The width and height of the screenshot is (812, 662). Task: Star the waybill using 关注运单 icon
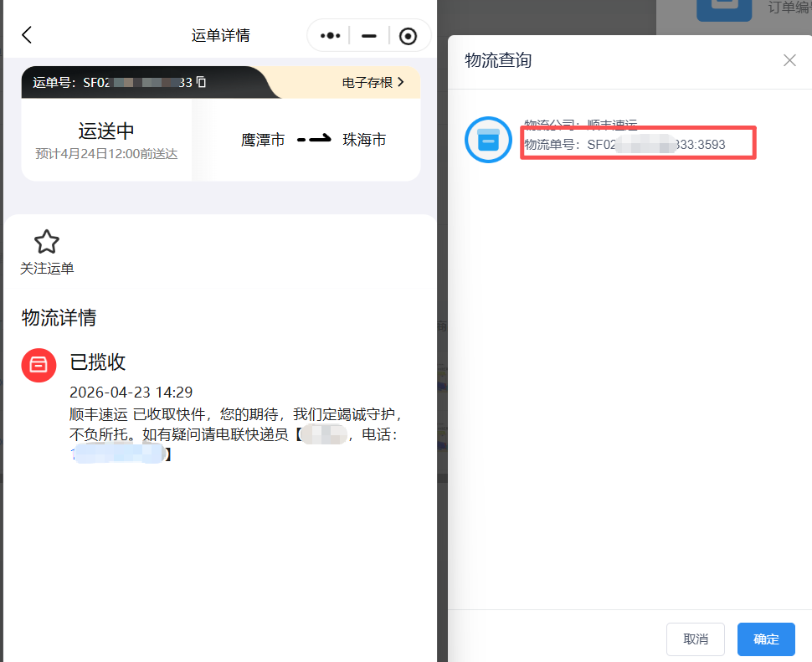(47, 242)
